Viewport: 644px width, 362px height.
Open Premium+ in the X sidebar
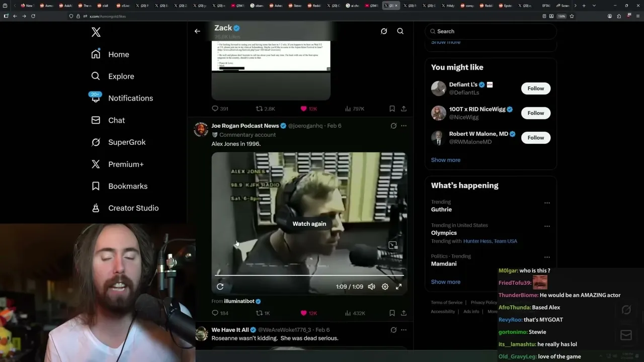tap(117, 164)
